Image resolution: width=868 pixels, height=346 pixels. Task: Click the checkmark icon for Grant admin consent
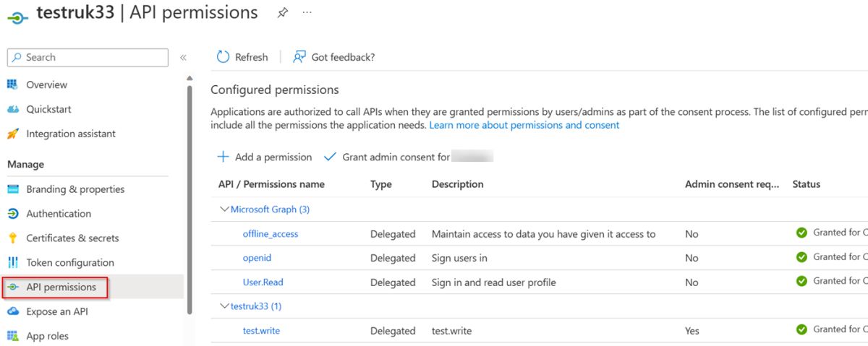tap(330, 157)
